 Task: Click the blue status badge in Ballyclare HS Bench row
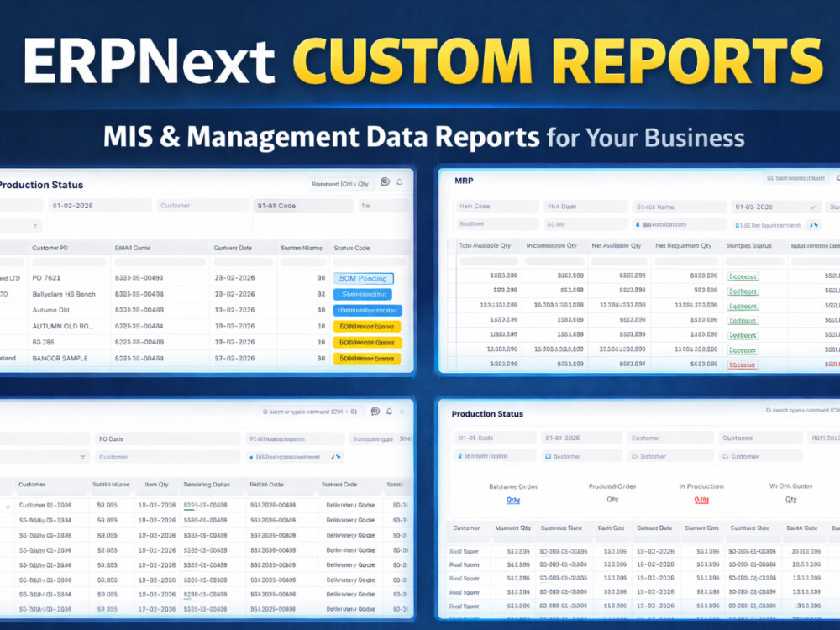pyautogui.click(x=363, y=295)
